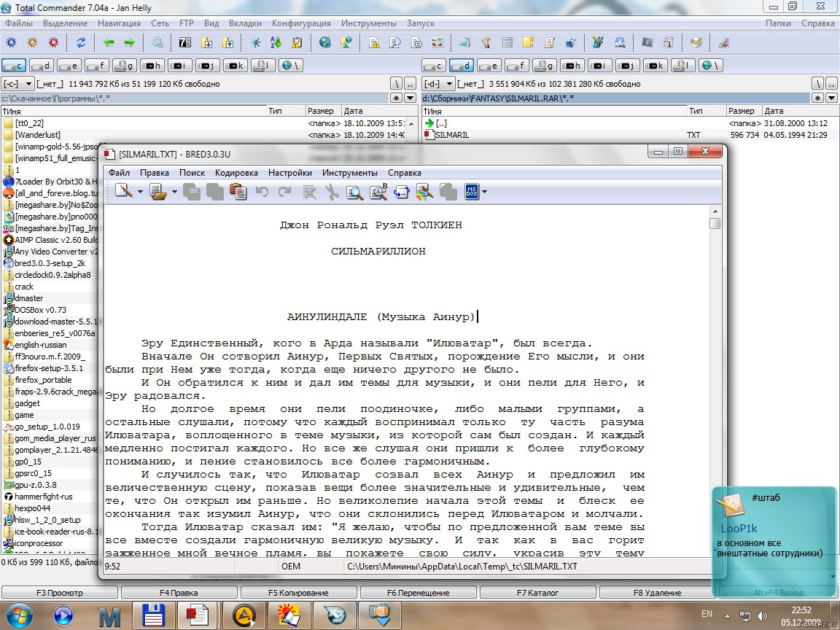Open the left panel [-c-] drive dropdown
Viewport: 840px width, 630px height.
pos(18,84)
